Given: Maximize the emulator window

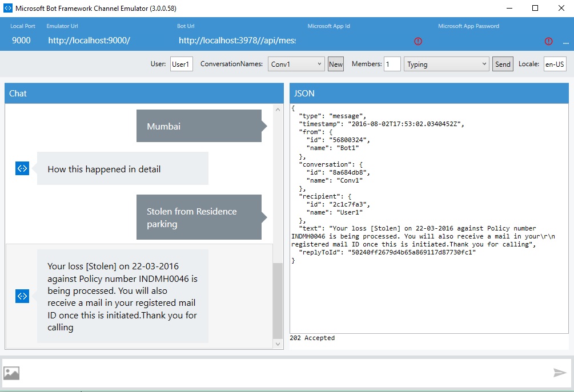Looking at the screenshot, I should click(535, 8).
